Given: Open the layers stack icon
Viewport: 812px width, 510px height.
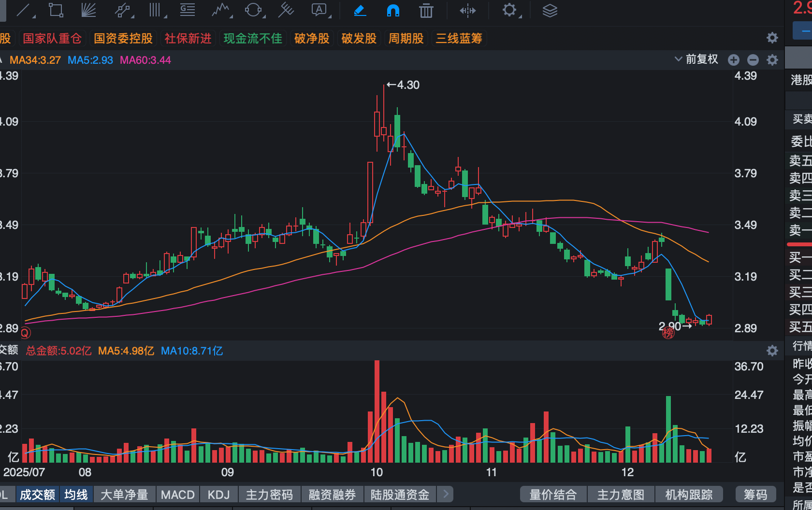Looking at the screenshot, I should [550, 10].
